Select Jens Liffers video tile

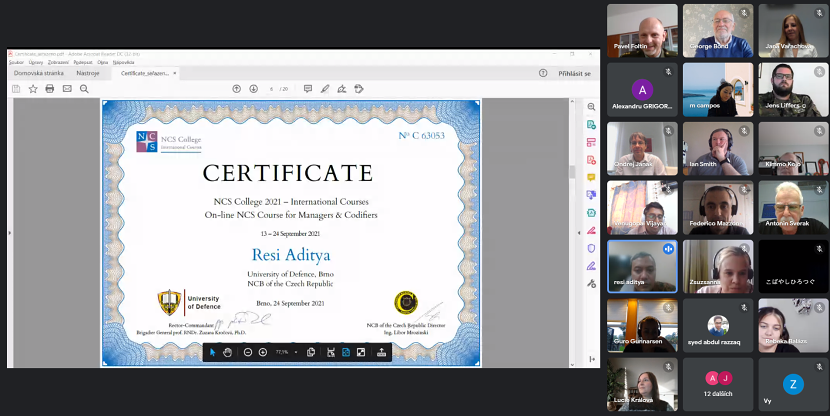click(793, 90)
